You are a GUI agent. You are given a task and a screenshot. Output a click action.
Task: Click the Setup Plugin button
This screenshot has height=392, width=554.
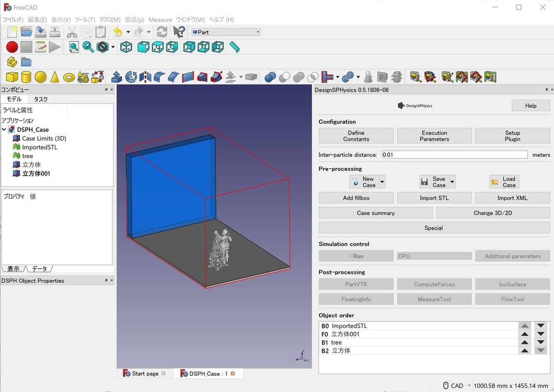tap(512, 136)
